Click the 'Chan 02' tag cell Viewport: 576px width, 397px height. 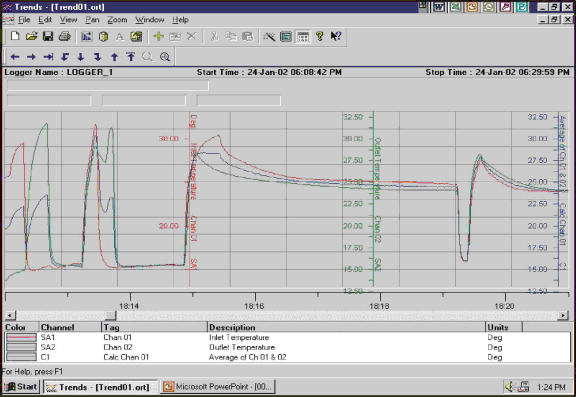(118, 347)
